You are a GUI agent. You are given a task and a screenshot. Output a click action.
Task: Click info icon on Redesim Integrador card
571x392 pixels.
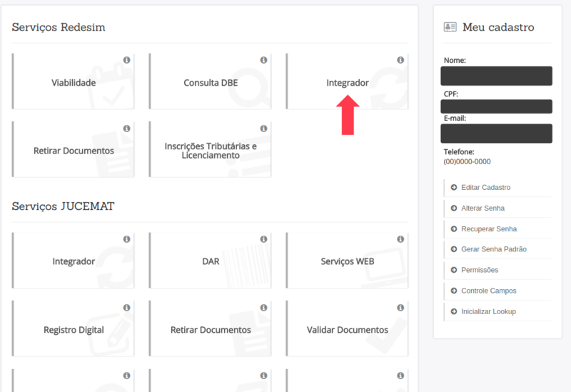click(x=400, y=60)
